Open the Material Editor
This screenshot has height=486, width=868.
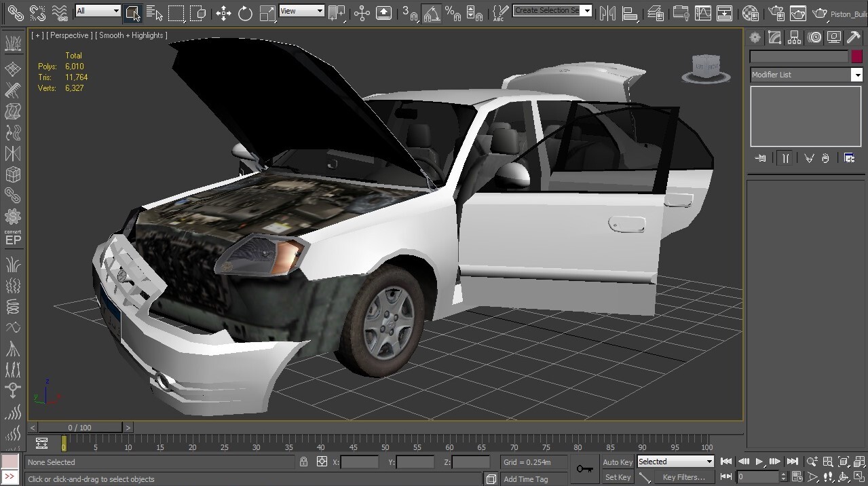pos(751,13)
